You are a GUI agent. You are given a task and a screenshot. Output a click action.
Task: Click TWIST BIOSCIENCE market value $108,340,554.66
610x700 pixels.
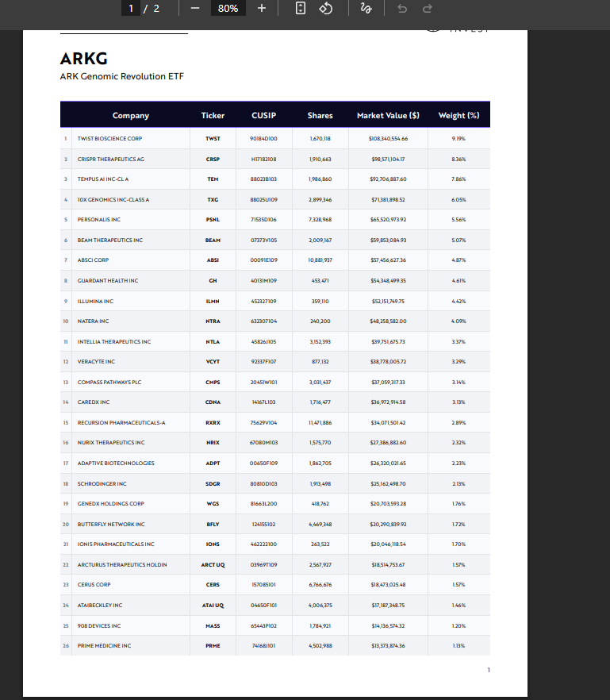388,139
